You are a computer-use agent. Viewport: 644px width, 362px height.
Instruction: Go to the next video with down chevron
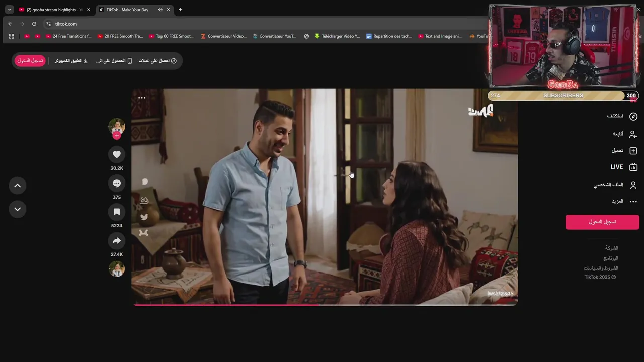[17, 209]
